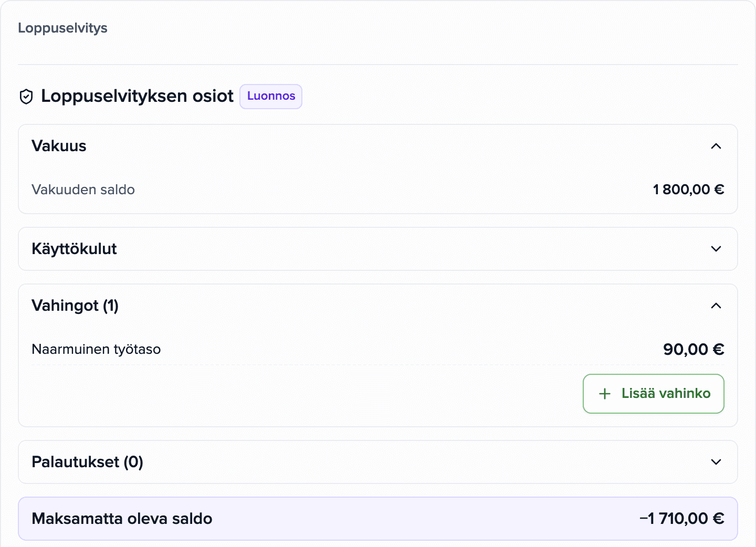Click the −1 710,00 € outstanding balance
The width and height of the screenshot is (756, 547).
point(682,519)
